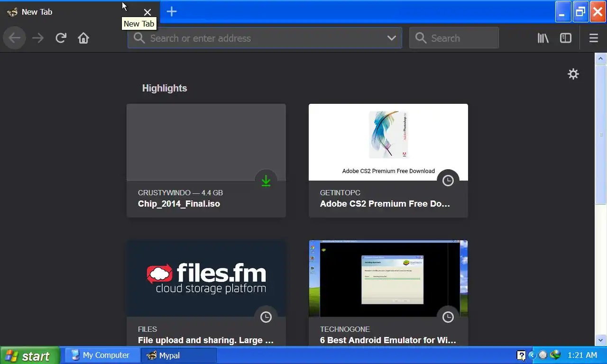Open new tab page settings gear
The image size is (607, 364).
click(573, 74)
